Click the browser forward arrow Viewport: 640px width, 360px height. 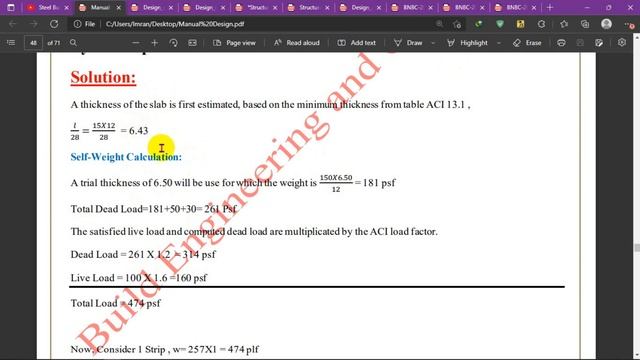[33, 24]
